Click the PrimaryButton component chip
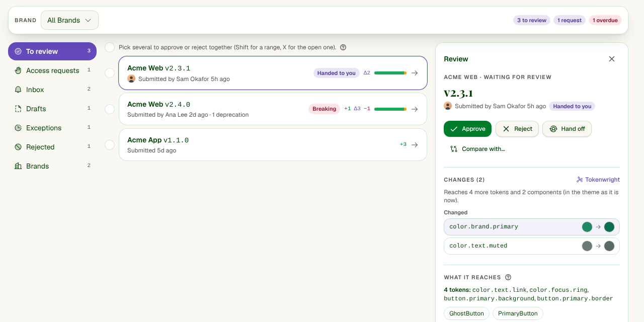This screenshot has width=644, height=322. click(x=518, y=313)
